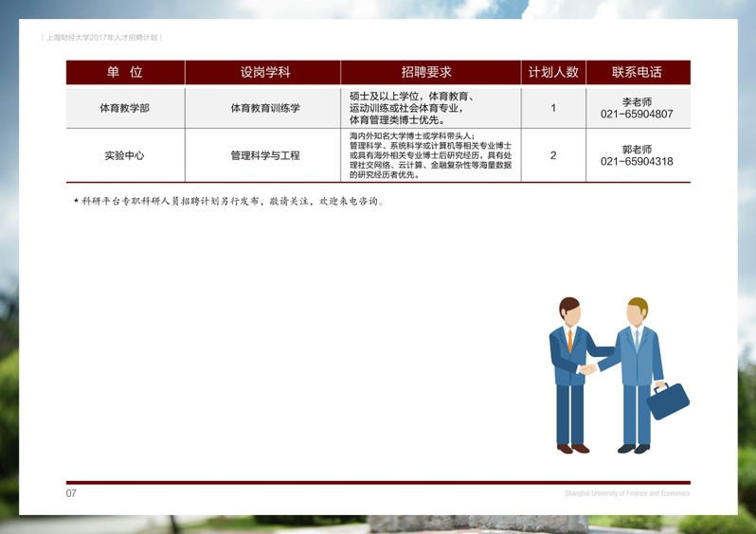Click the phone number 021-65904318
The image size is (756, 534).
click(637, 162)
